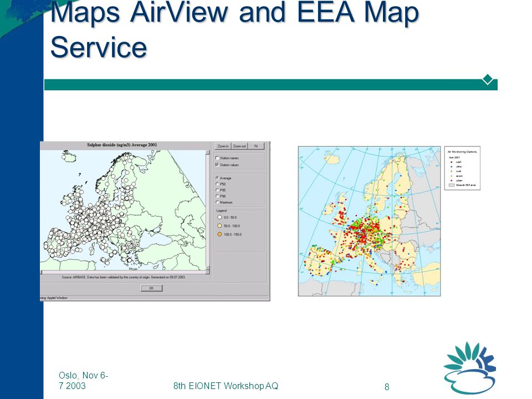Click the 'Legend' group label
Viewport: 532px width, 399px height.
[222, 211]
